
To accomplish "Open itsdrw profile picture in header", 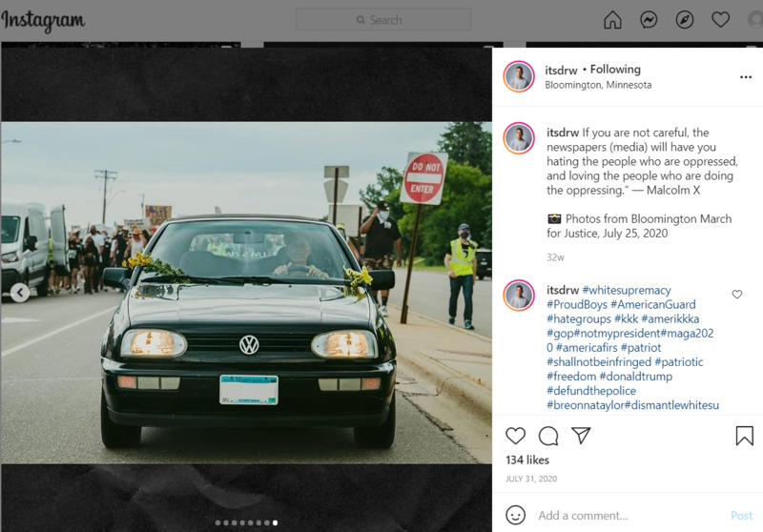I will (519, 77).
